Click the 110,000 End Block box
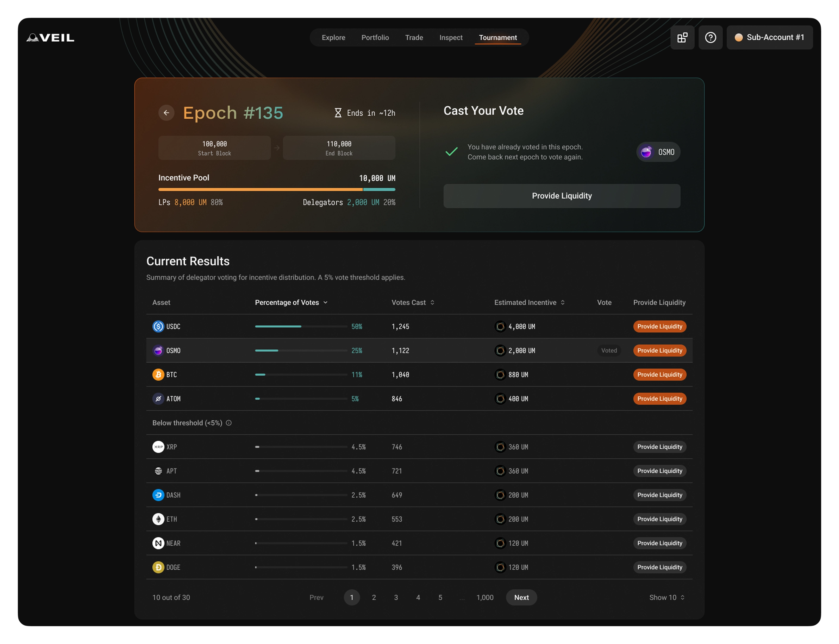 [x=339, y=148]
